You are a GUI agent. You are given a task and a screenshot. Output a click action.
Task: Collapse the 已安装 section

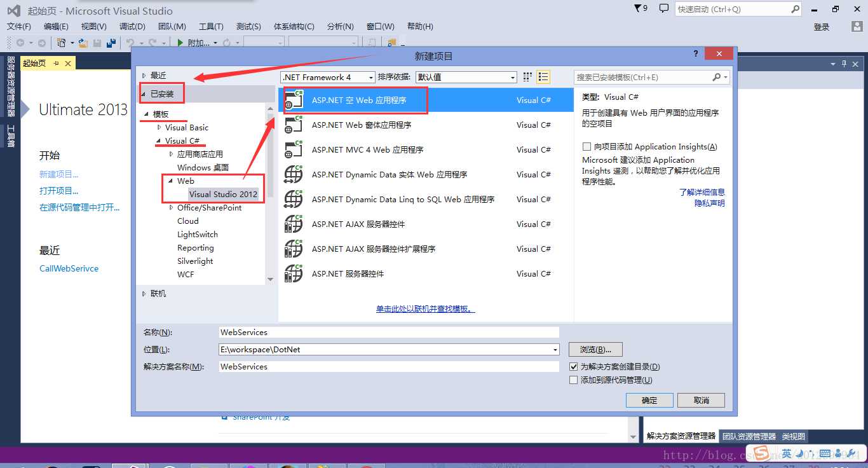tap(144, 94)
